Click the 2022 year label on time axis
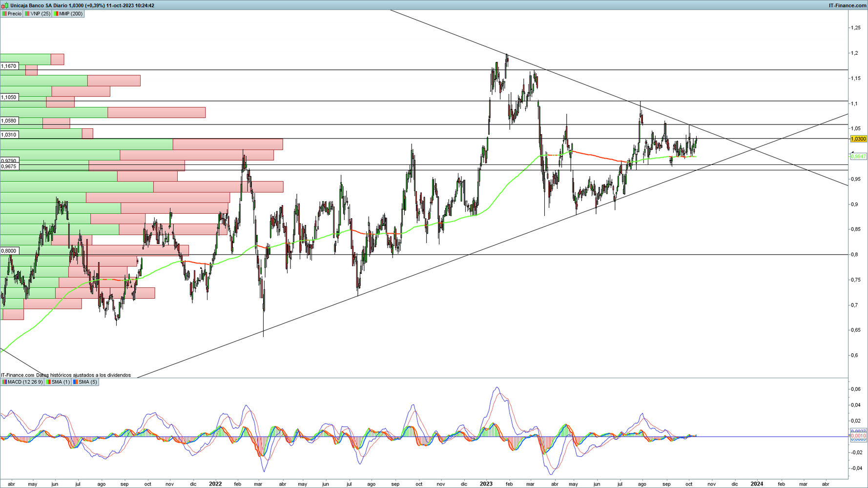The image size is (868, 488). [x=215, y=484]
